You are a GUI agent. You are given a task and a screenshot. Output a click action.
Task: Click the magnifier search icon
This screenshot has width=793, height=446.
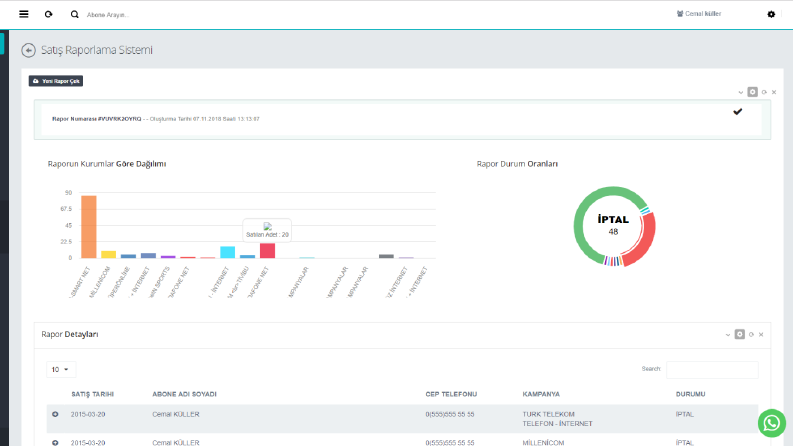pyautogui.click(x=74, y=14)
